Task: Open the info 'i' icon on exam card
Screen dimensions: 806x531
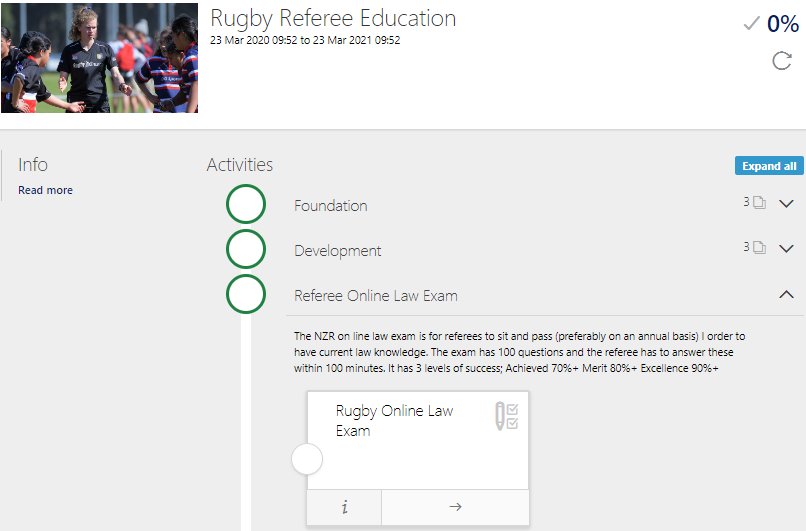Action: point(345,507)
